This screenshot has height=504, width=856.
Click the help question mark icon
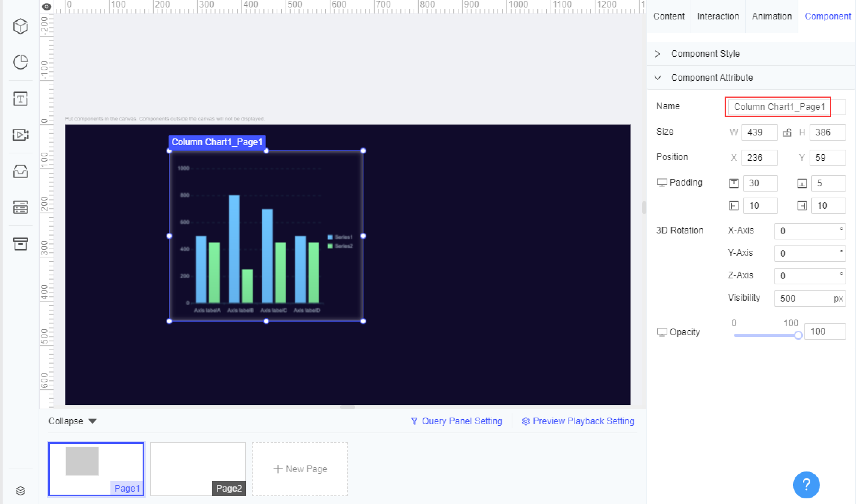[x=806, y=485]
